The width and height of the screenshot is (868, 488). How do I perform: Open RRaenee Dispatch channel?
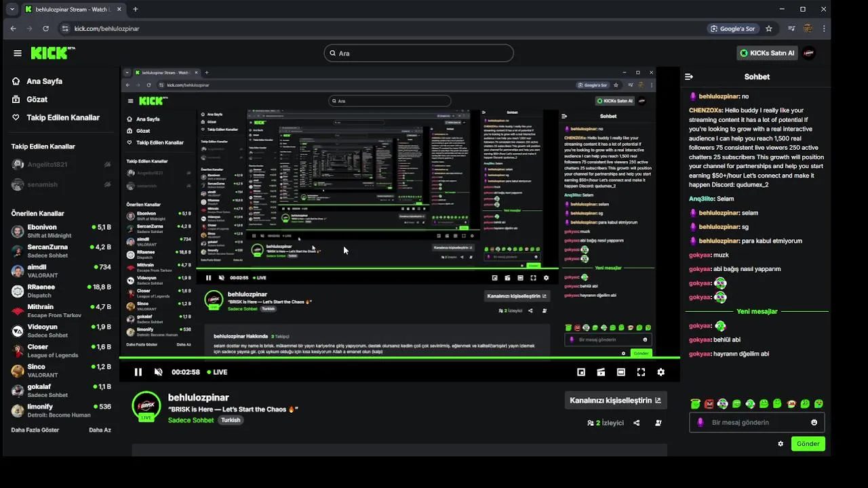pyautogui.click(x=61, y=291)
